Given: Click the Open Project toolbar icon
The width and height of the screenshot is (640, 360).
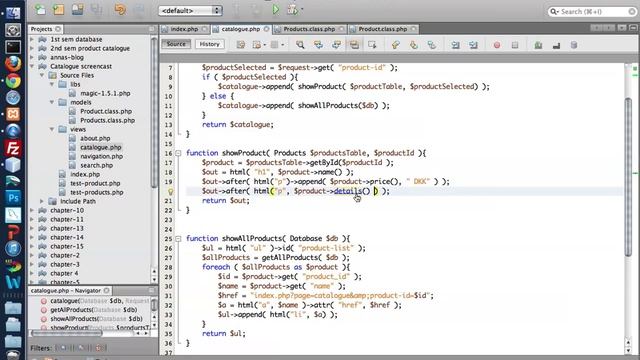Looking at the screenshot, I should click(x=77, y=9).
